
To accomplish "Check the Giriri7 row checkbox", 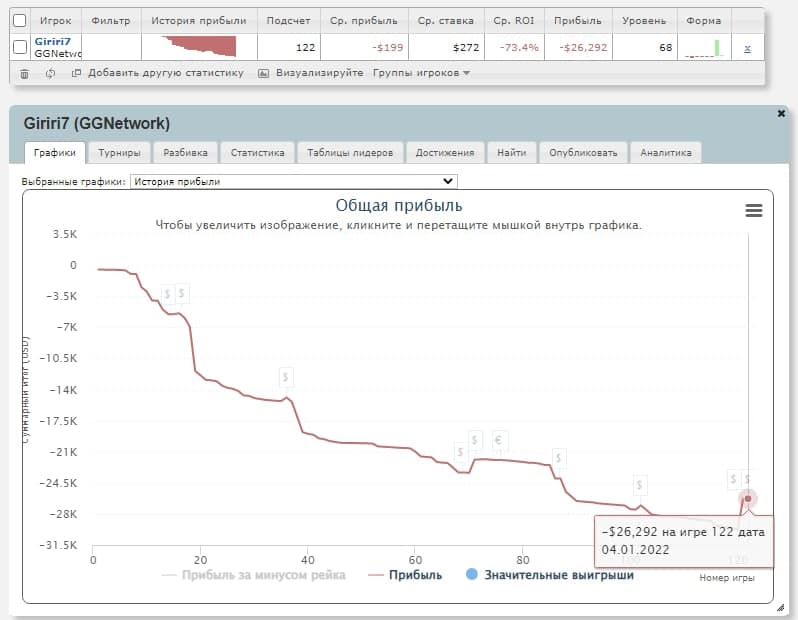I will click(19, 47).
